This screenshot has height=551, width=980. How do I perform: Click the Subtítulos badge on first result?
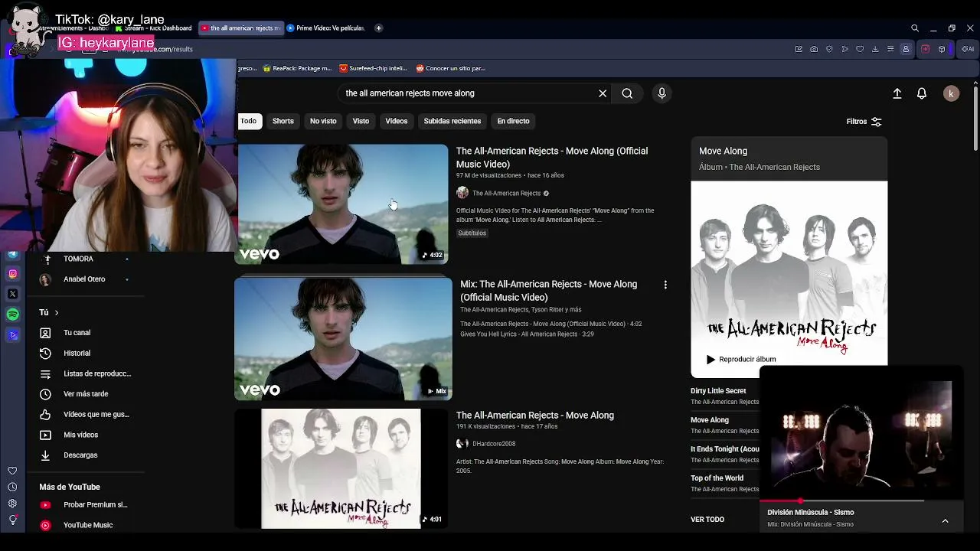click(x=472, y=233)
